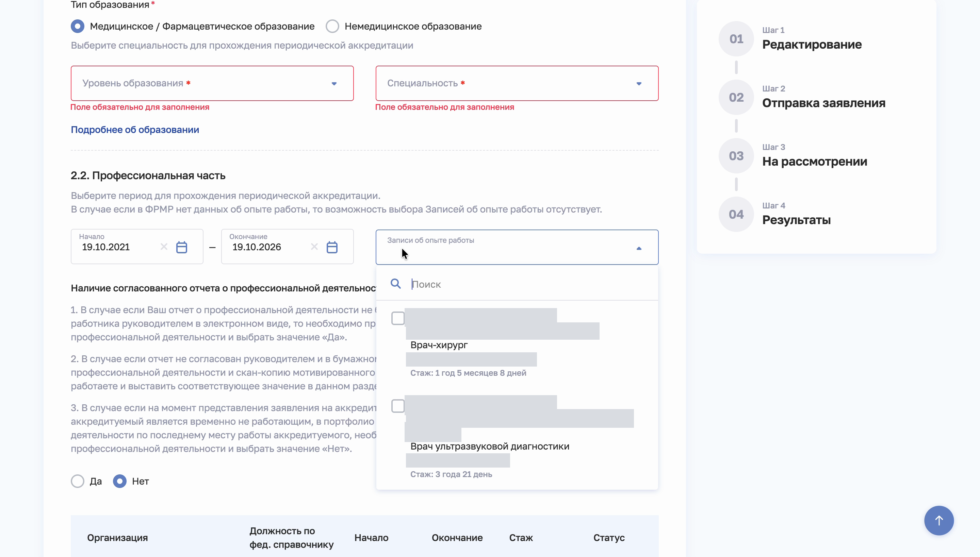The height and width of the screenshot is (557, 980).
Task: Click the Стаж table column header
Action: tap(521, 538)
